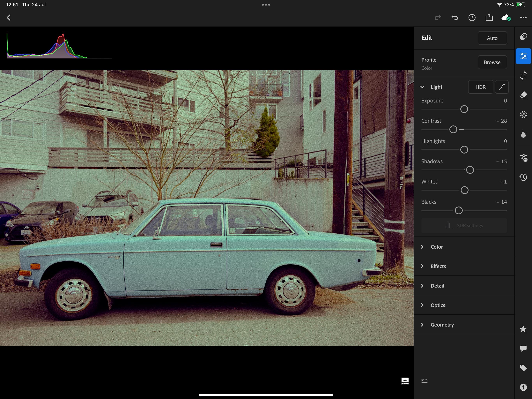Check cloud sync status icon
The height and width of the screenshot is (399, 532).
click(x=506, y=18)
